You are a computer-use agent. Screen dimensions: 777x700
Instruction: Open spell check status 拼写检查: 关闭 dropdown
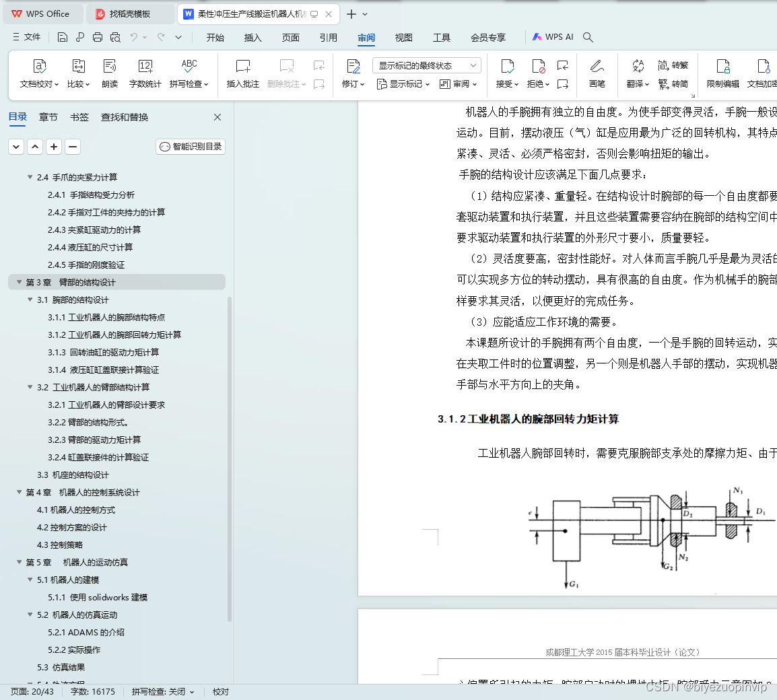click(162, 691)
